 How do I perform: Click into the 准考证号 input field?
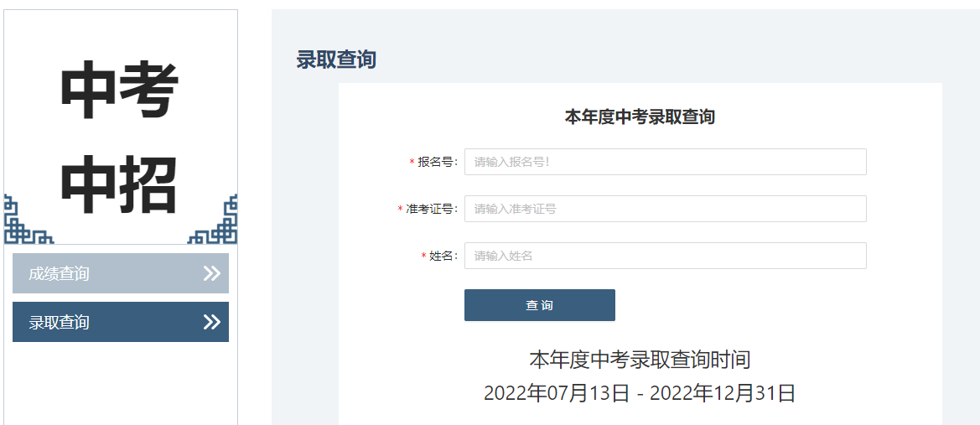click(665, 209)
